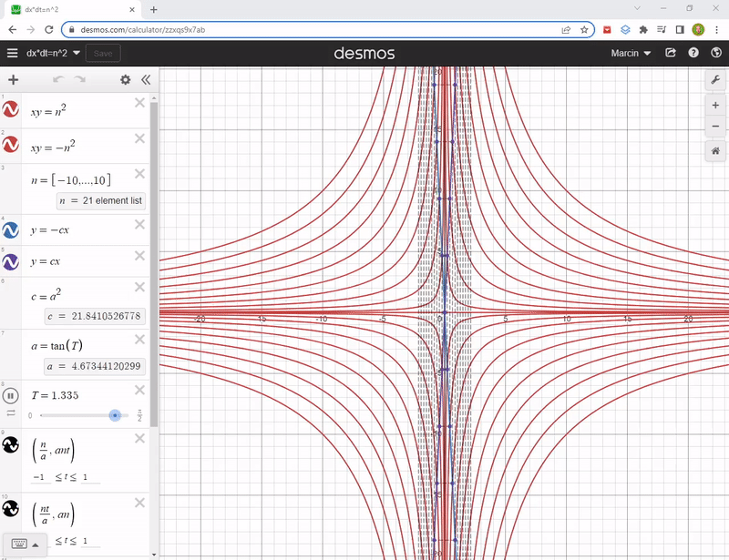Go back to the previous page
The width and height of the screenshot is (729, 560).
click(13, 30)
